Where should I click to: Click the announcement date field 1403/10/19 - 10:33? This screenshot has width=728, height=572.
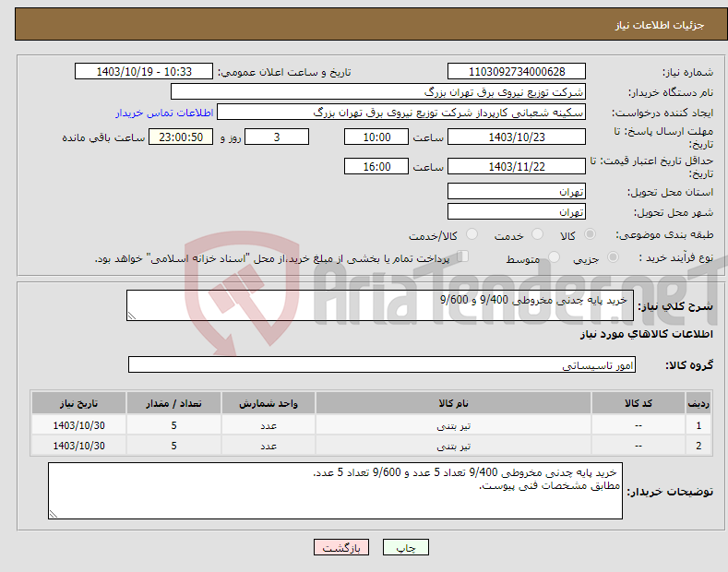pyautogui.click(x=144, y=72)
